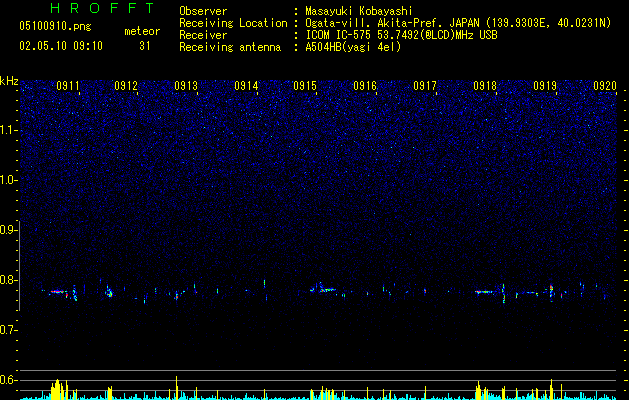Click the 0918 time marker
629x400 pixels.
[x=485, y=86]
